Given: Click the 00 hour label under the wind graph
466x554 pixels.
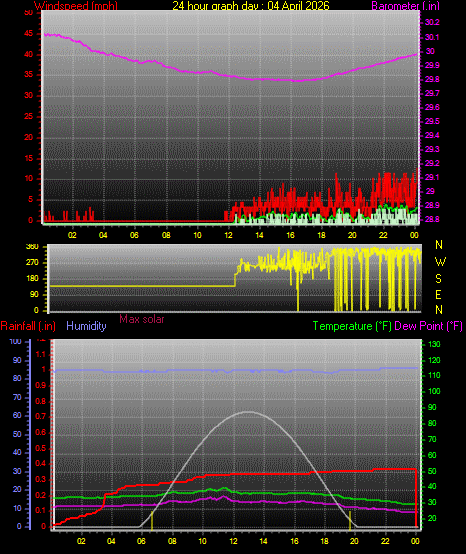Looking at the screenshot, I should pyautogui.click(x=415, y=235).
